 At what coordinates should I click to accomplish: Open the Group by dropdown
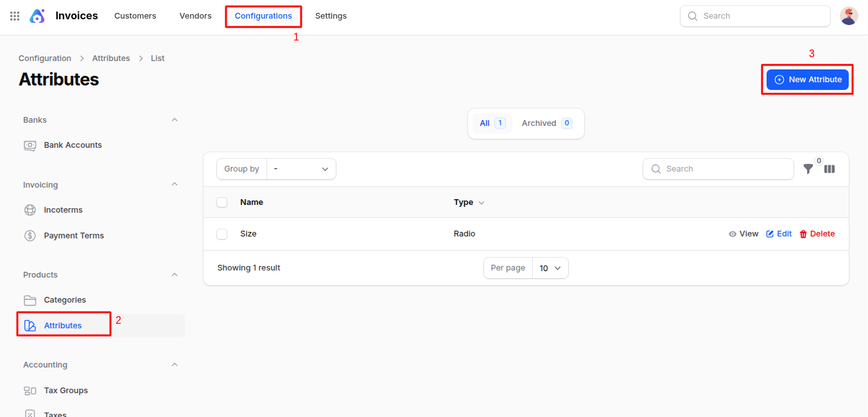pos(301,169)
